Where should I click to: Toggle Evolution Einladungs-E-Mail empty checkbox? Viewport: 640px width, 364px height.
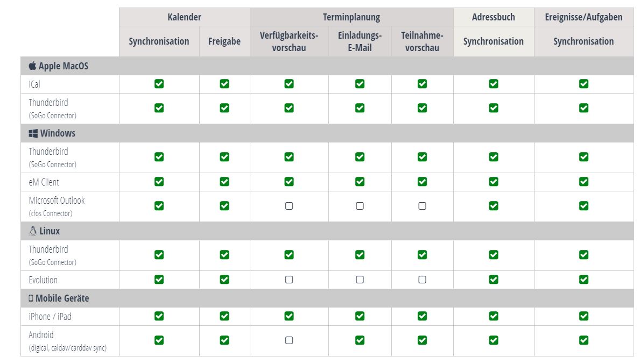point(360,280)
